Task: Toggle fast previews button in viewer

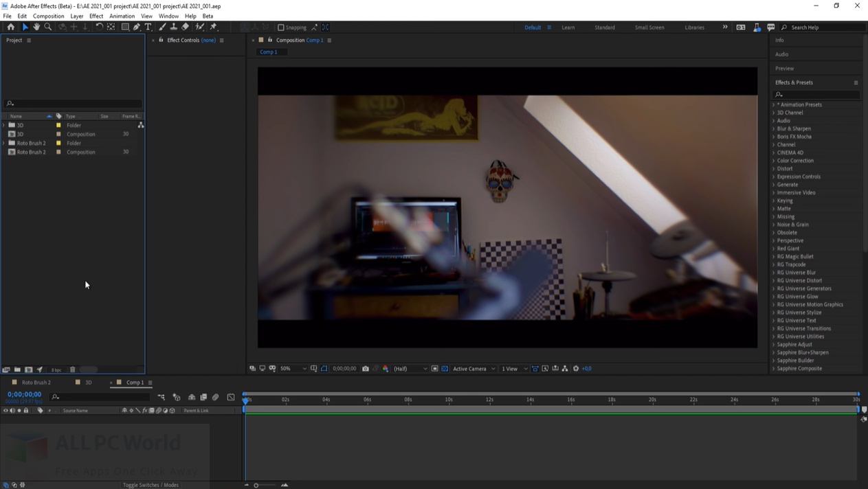Action: tap(545, 369)
